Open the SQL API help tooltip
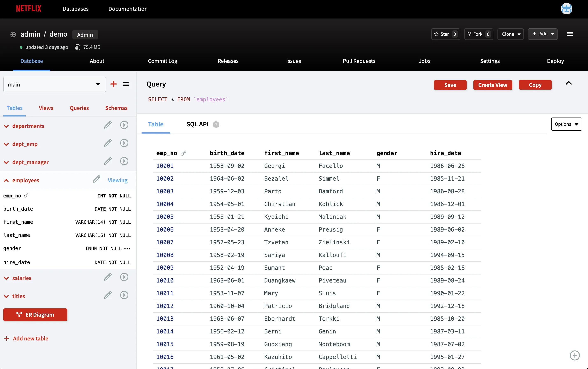The width and height of the screenshot is (588, 369). [216, 124]
